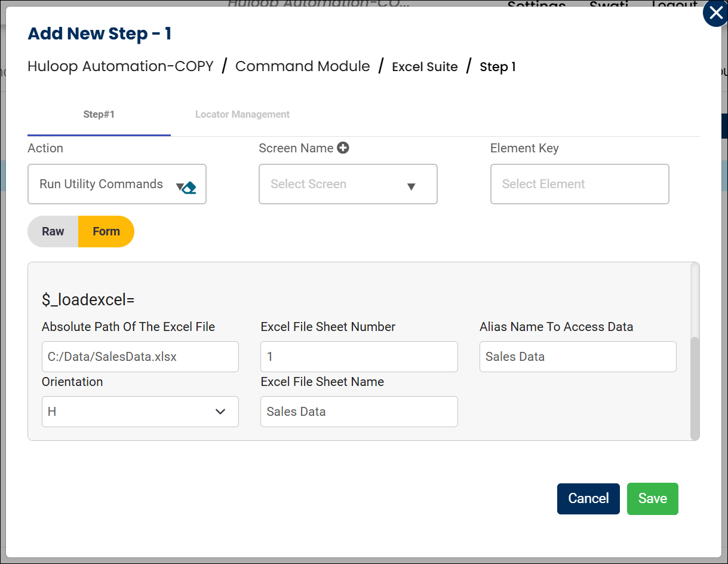
Task: Close the Add New Step dialog
Action: click(x=715, y=14)
